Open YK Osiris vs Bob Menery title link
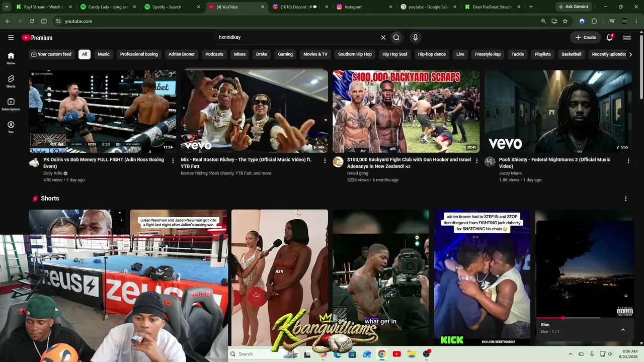The image size is (644, 362). 104,163
